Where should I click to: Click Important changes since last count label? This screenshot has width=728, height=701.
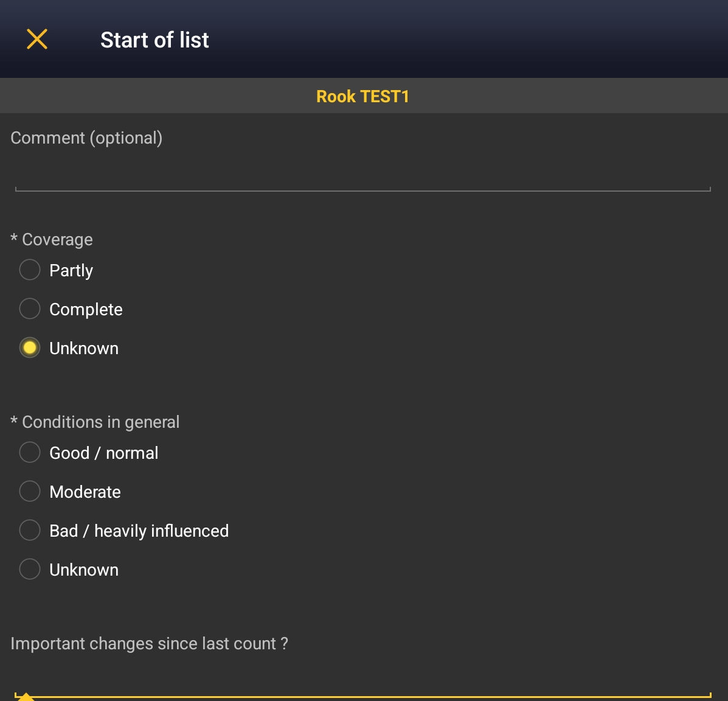(149, 644)
